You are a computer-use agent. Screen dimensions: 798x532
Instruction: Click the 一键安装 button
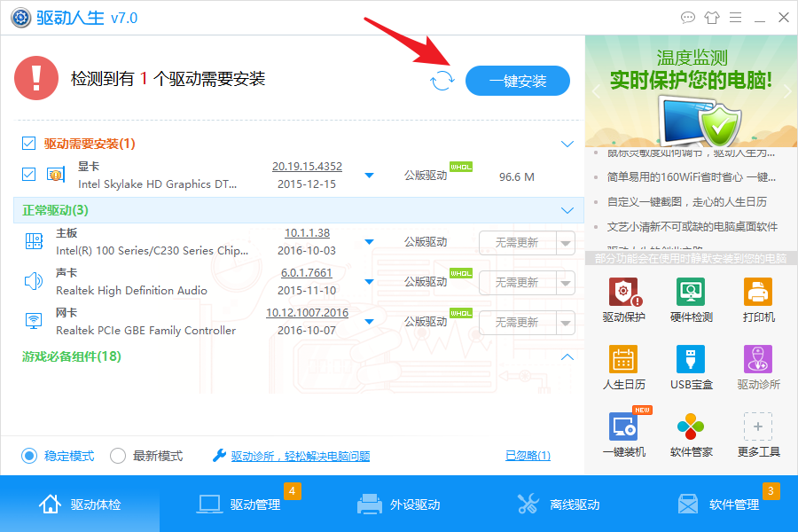tap(518, 81)
